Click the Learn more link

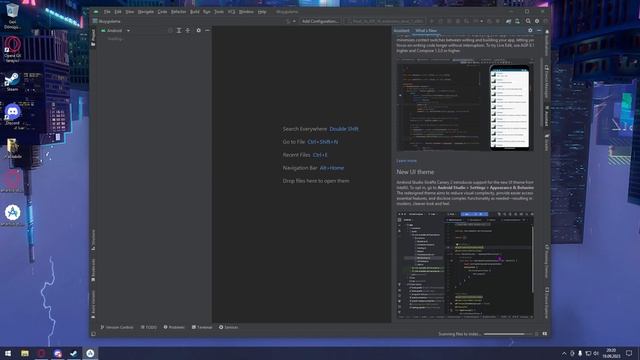pos(407,161)
